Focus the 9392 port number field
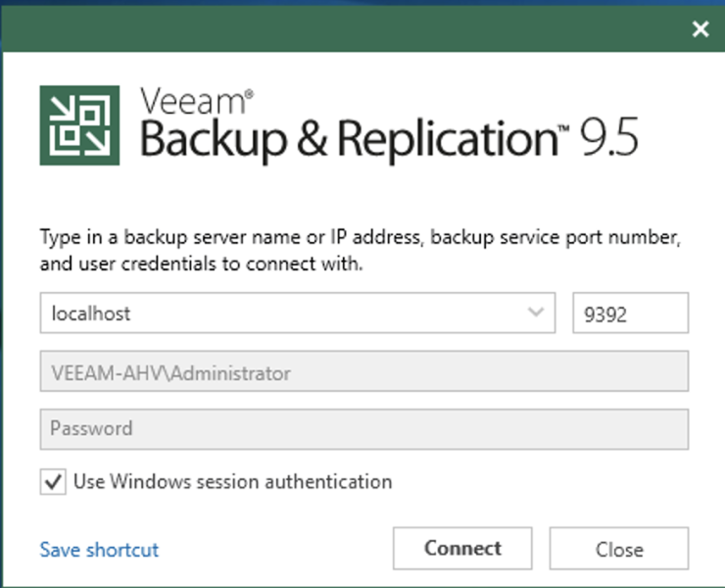725x588 pixels. [631, 313]
